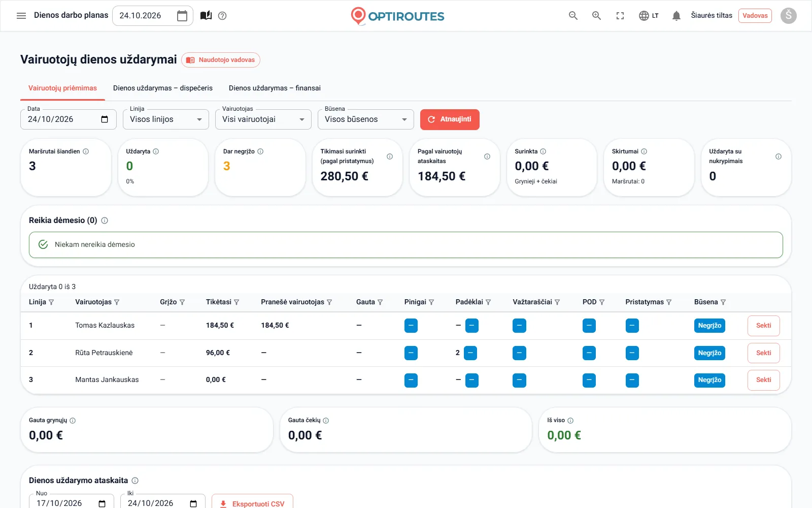Open the hamburger navigation menu

click(x=21, y=16)
